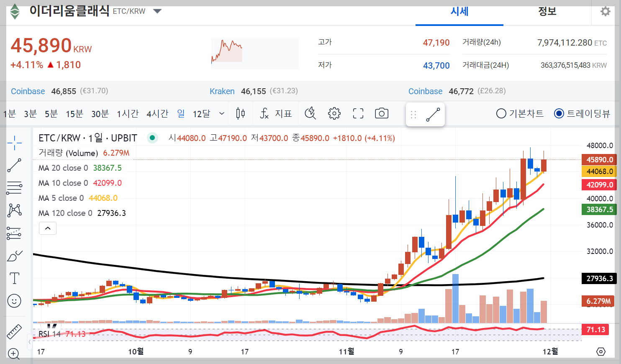
Task: Switch to the 시세 tab
Action: click(459, 12)
